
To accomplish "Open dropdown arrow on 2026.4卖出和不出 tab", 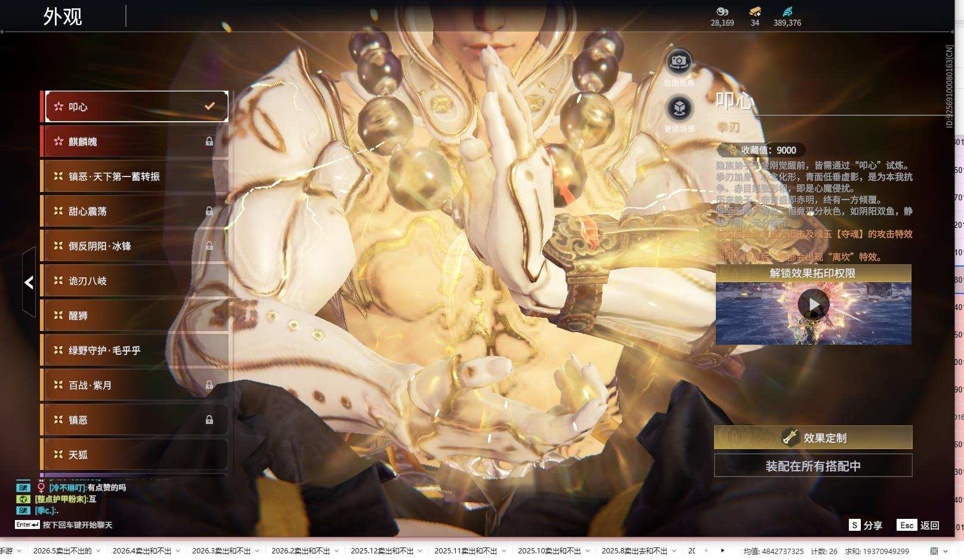I will 178,551.
